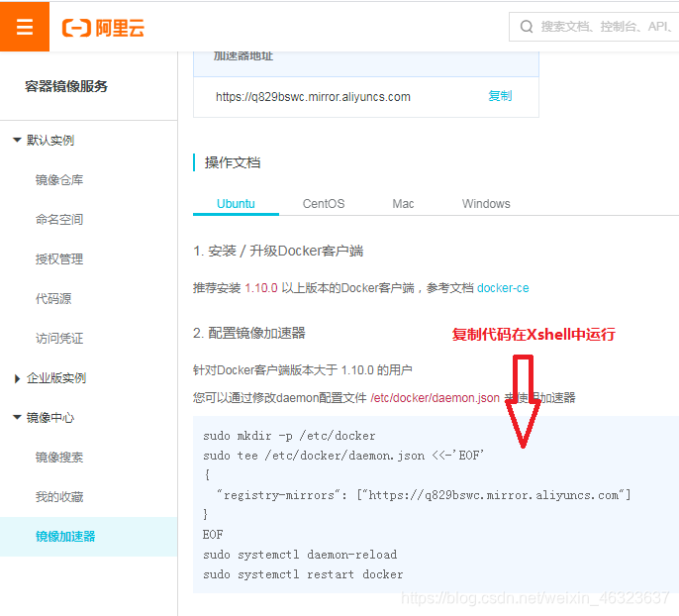Screen dimensions: 679x616
Task: Click the 'sudo tee' command line
Action: 343,456
